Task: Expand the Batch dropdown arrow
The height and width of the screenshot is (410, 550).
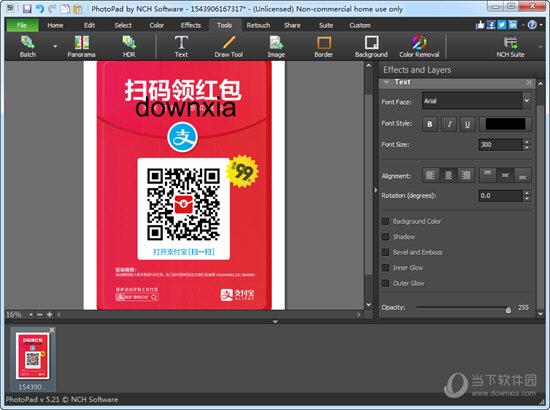Action: coord(55,46)
